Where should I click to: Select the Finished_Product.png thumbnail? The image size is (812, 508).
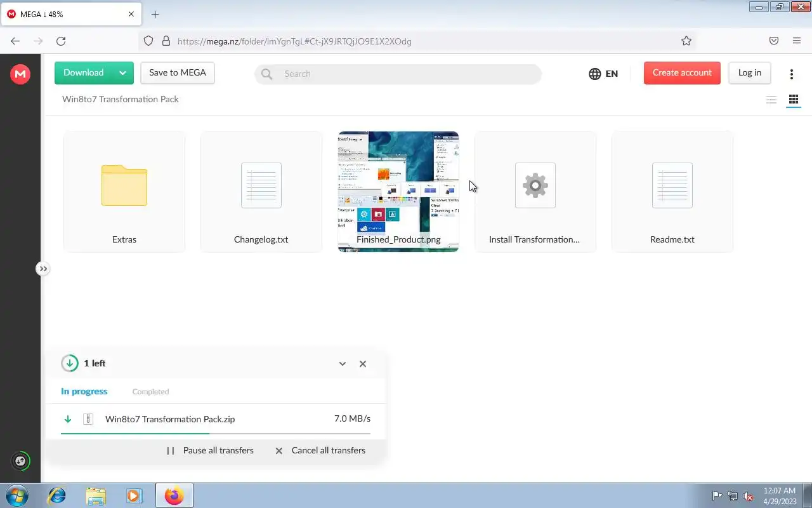pos(398,192)
